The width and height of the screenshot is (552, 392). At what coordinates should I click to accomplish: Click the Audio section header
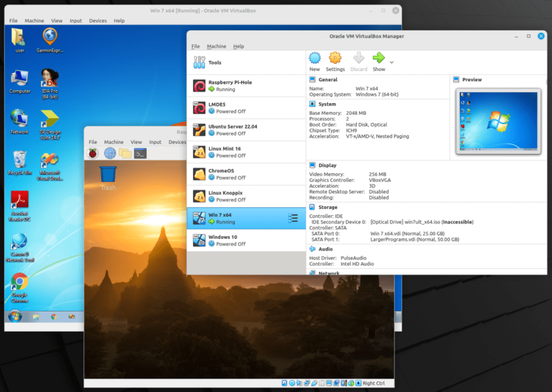click(x=325, y=249)
